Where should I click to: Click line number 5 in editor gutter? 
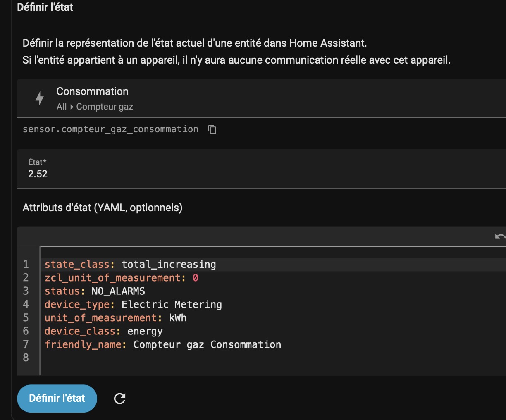pyautogui.click(x=26, y=318)
